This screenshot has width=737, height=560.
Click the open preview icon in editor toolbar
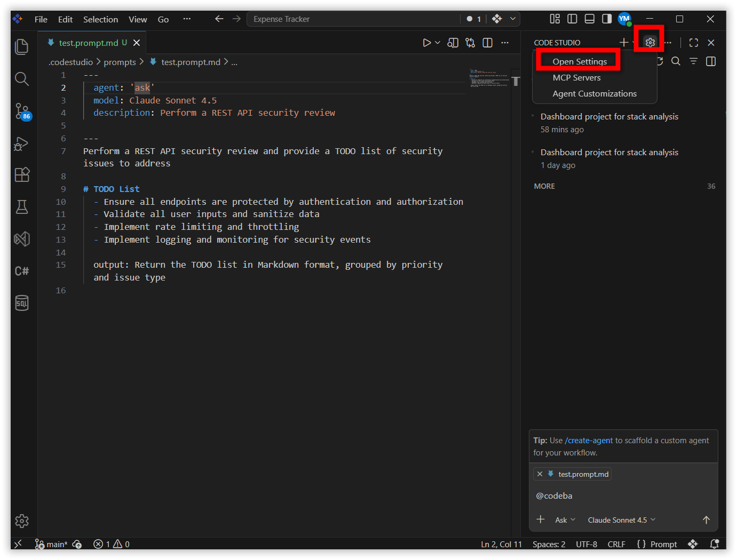tap(453, 43)
